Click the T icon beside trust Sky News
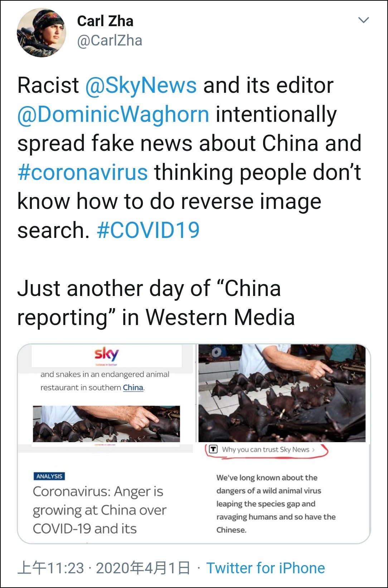Screen dimensions: 388x588 (213, 449)
